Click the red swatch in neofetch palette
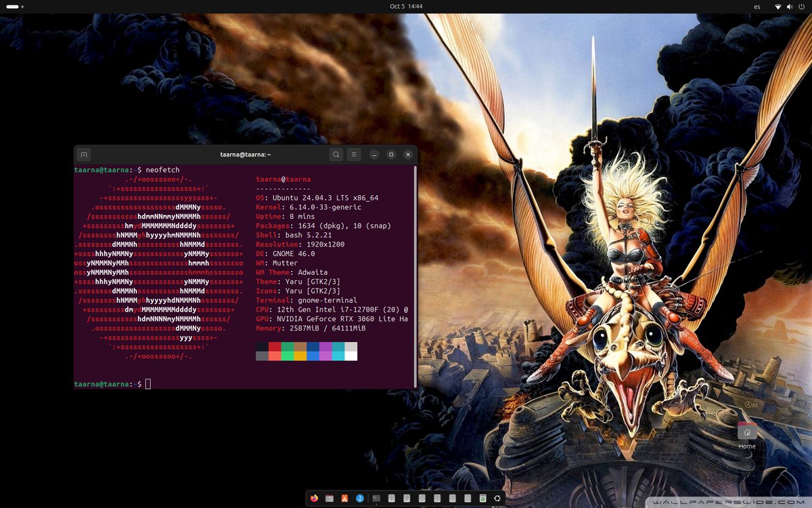812x508 pixels. 275,347
